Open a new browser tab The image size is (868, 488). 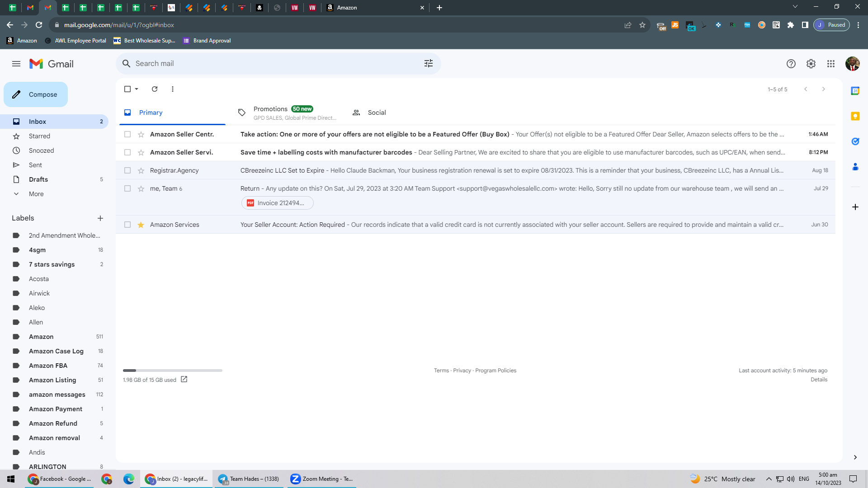(439, 8)
